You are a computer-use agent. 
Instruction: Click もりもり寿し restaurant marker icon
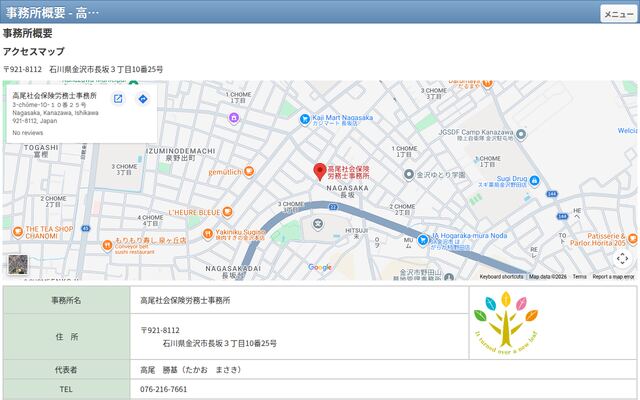coord(107,245)
